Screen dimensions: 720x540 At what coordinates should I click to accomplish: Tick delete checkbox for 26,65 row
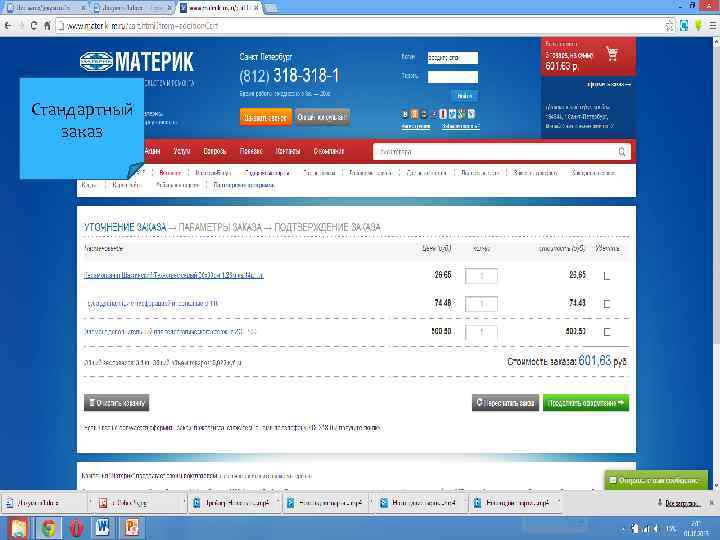607,276
